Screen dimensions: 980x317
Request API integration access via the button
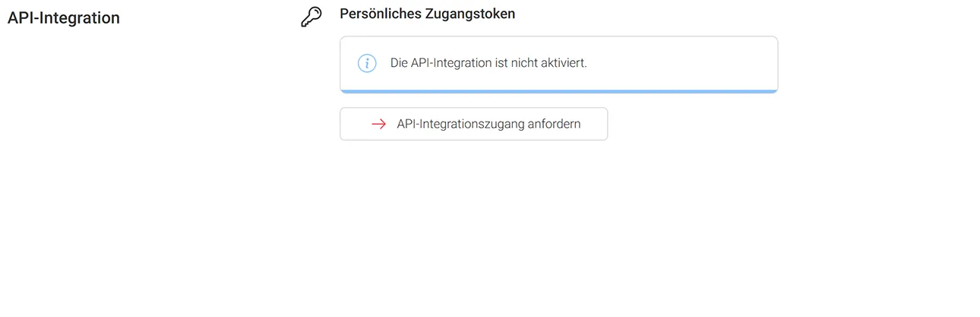click(473, 124)
